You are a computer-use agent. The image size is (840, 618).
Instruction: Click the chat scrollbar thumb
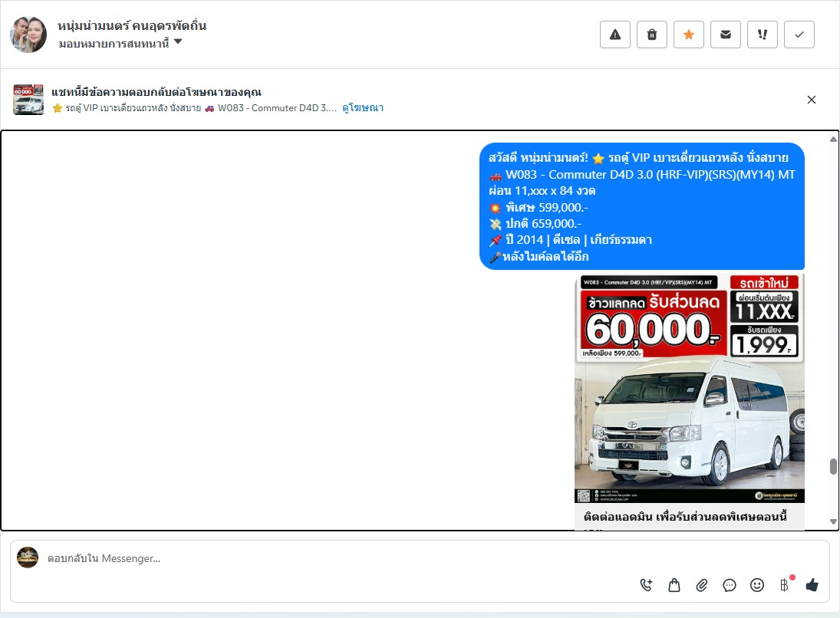pyautogui.click(x=833, y=466)
